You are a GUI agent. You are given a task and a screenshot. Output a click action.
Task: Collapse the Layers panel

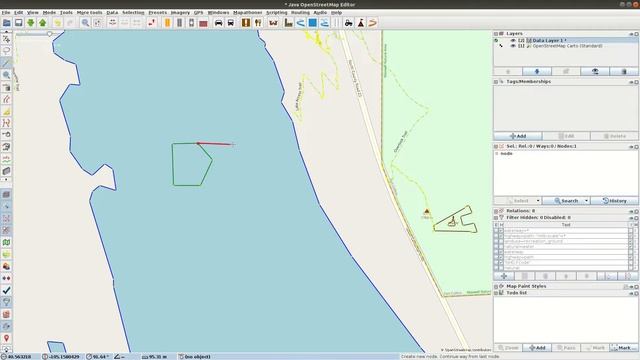(496, 34)
